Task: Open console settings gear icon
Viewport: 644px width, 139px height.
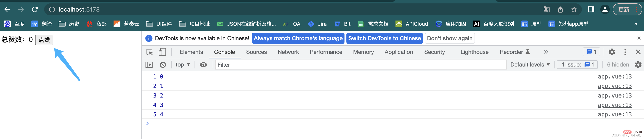Action: [x=638, y=65]
